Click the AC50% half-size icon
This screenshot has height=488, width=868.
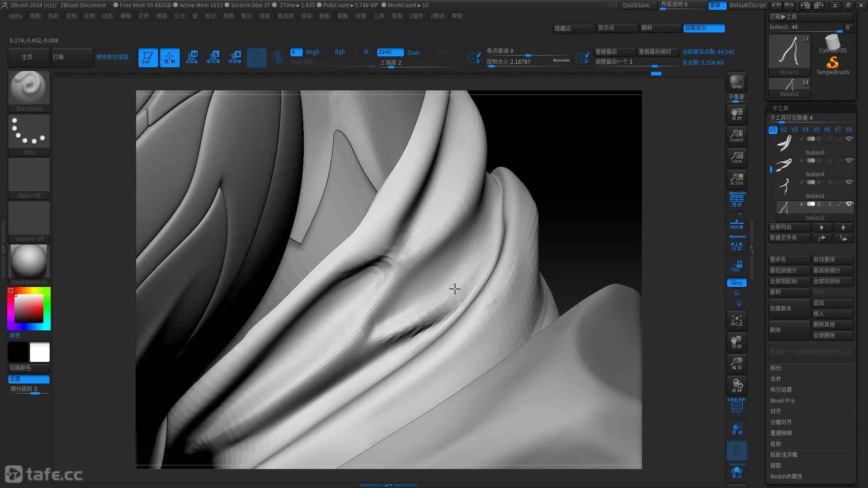click(736, 179)
